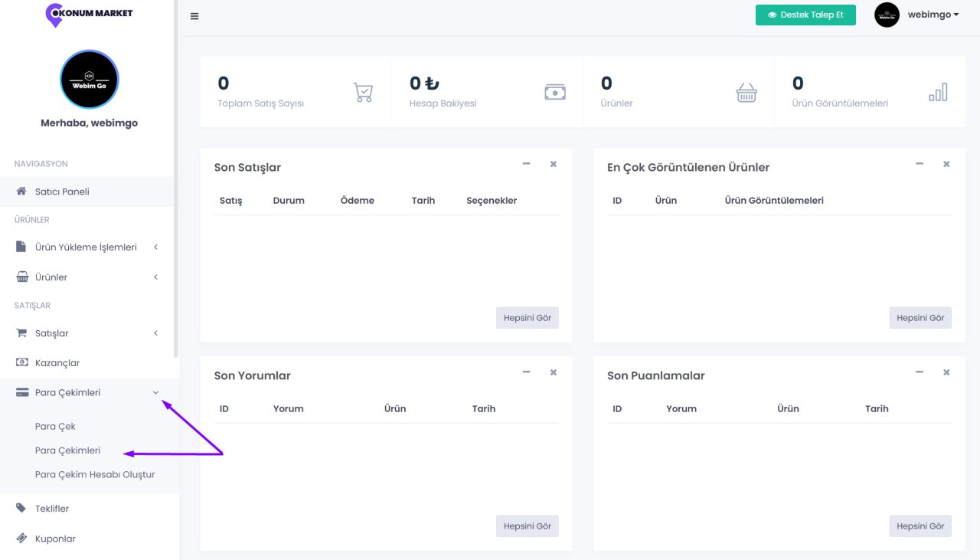
Task: Click the Tarih column header in Son Yorumlar
Action: tap(484, 409)
